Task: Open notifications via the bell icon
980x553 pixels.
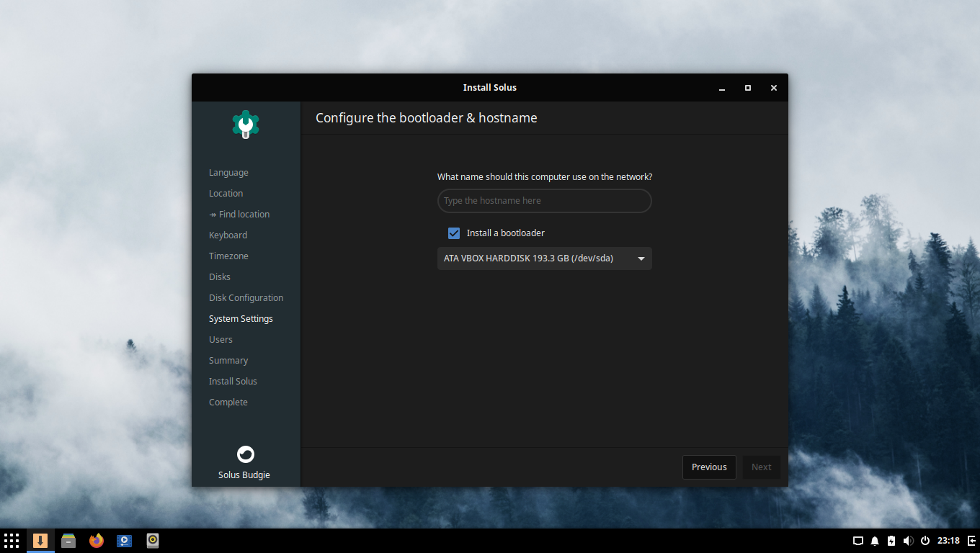Action: click(875, 541)
